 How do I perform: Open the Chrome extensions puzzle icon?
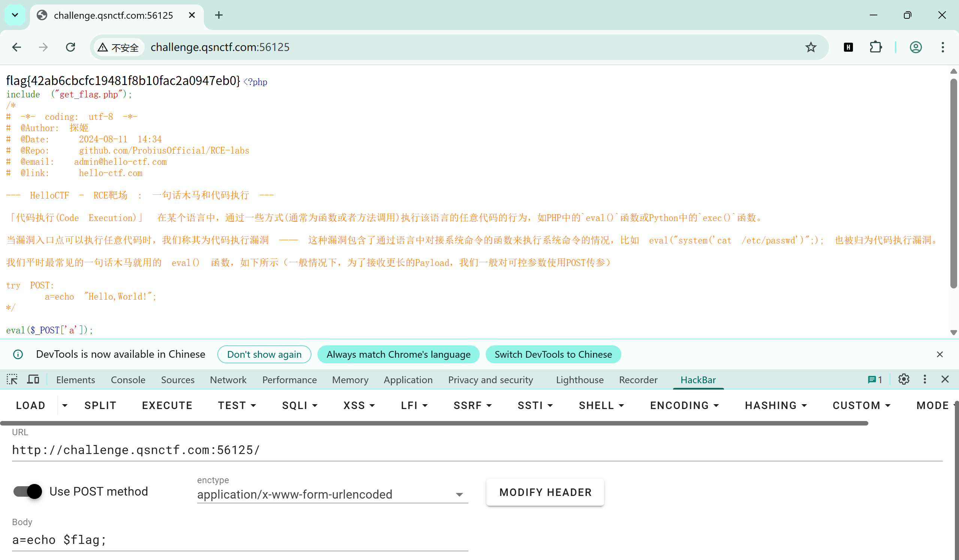pyautogui.click(x=876, y=47)
